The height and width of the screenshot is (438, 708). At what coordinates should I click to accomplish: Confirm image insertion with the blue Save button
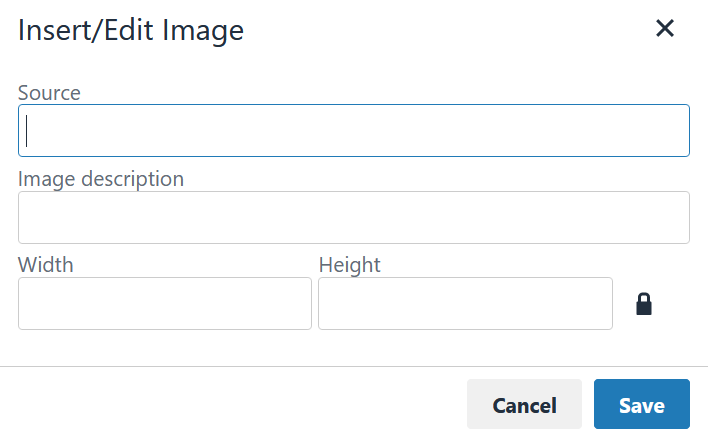[x=641, y=405]
